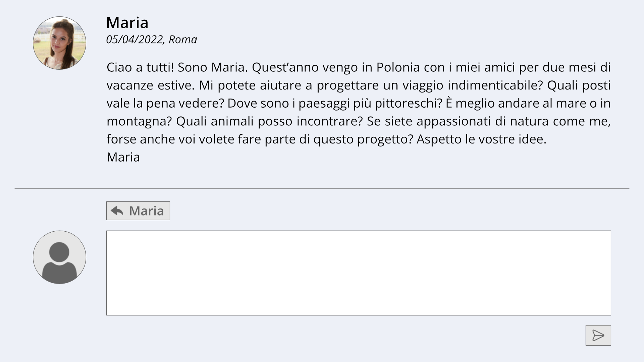Image resolution: width=644 pixels, height=362 pixels.
Task: Click the post date "05/04/2022"
Action: tap(134, 40)
